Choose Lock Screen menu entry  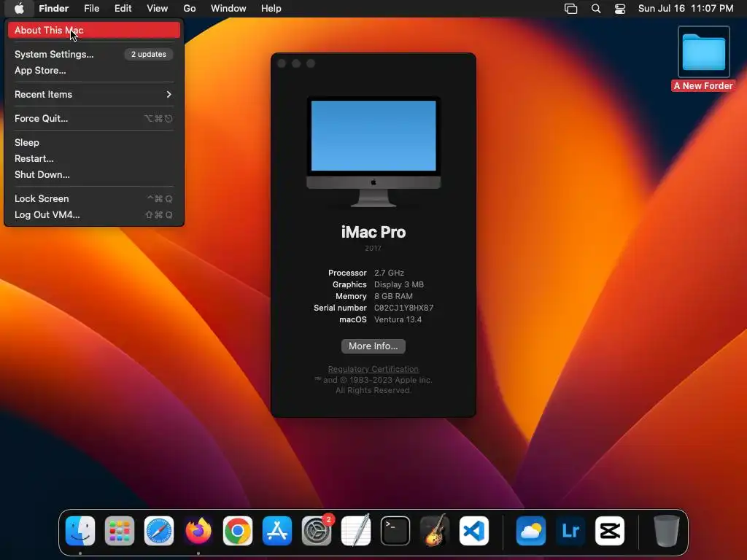click(93, 198)
